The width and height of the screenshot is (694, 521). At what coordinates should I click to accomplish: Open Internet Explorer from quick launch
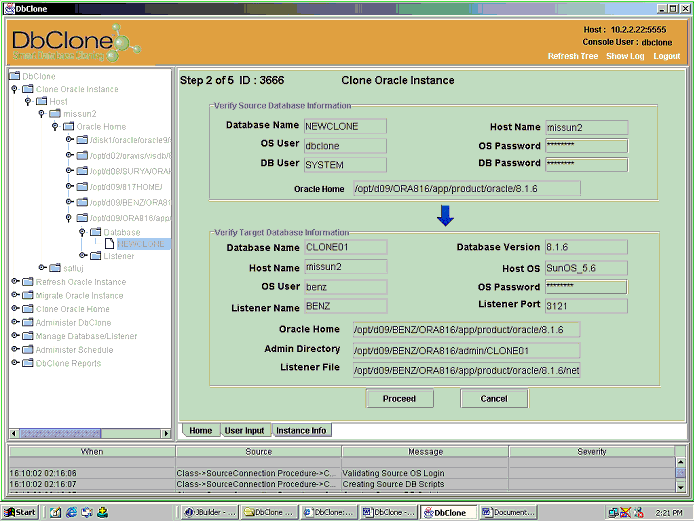(71, 512)
